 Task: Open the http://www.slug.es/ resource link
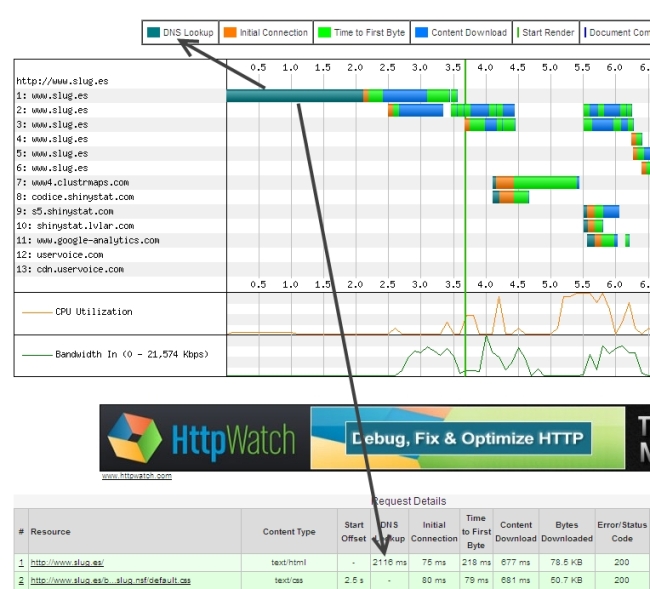pos(67,562)
